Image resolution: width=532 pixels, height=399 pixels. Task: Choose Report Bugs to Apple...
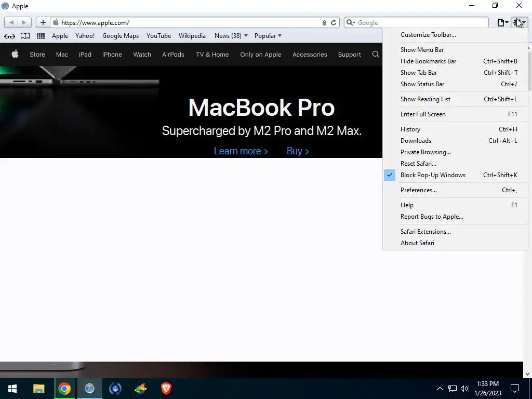coord(455,217)
